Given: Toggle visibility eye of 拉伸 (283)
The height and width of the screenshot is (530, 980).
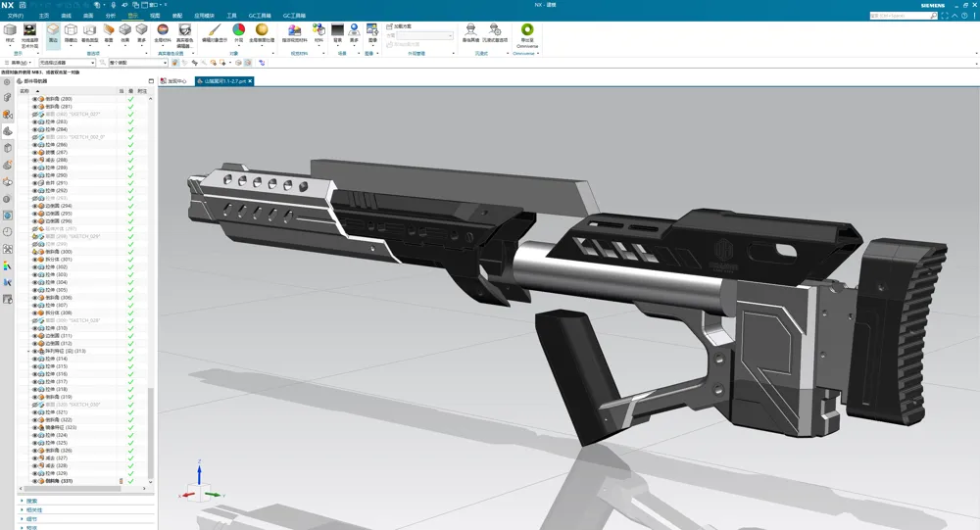Looking at the screenshot, I should click(35, 121).
